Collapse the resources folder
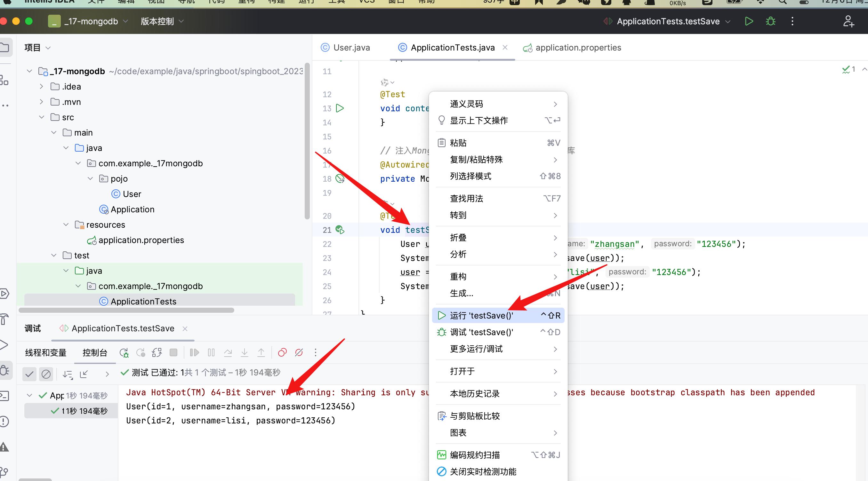The height and width of the screenshot is (481, 868). [66, 225]
